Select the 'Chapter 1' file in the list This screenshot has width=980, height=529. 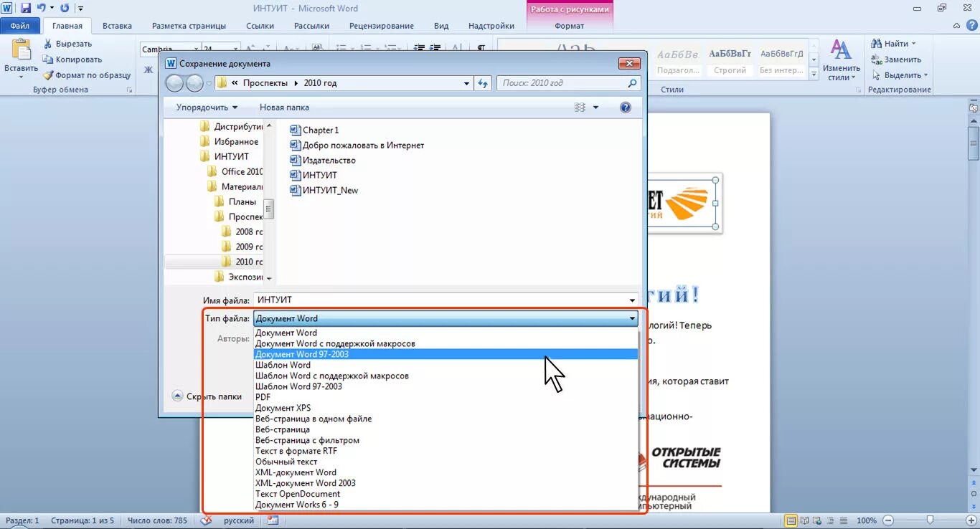coord(314,130)
